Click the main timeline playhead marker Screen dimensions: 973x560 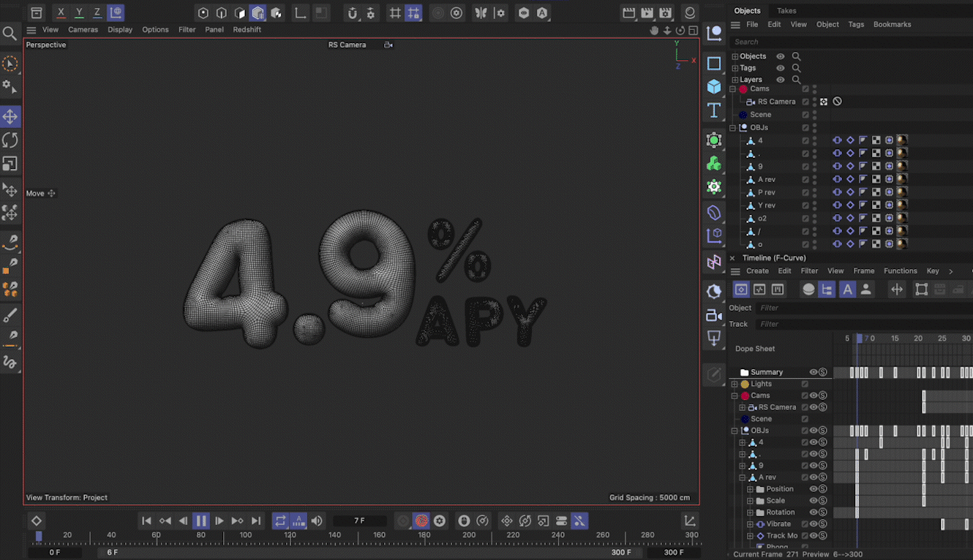(39, 536)
